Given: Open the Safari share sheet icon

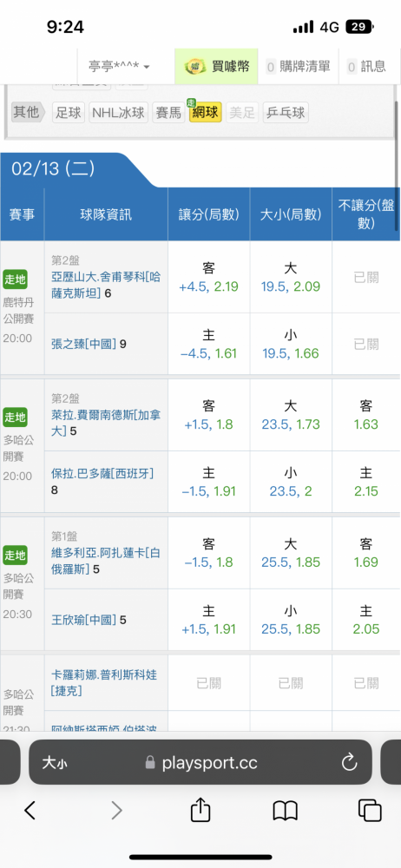Looking at the screenshot, I should coord(200,809).
